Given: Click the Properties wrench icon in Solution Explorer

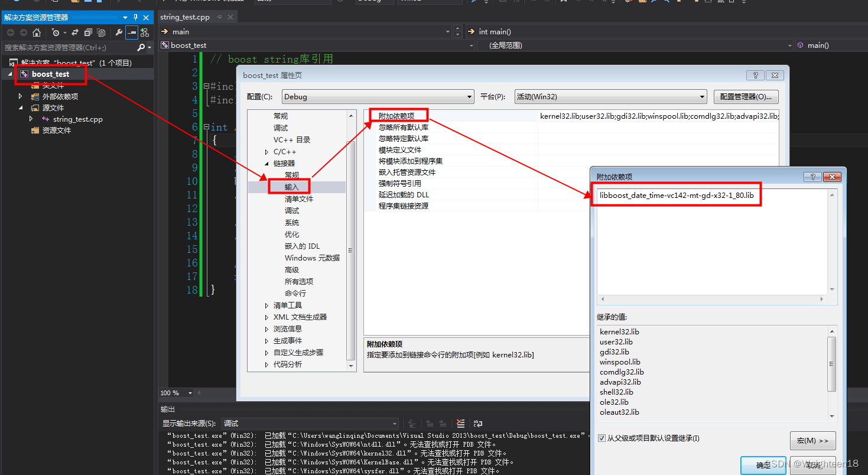Looking at the screenshot, I should tap(119, 32).
